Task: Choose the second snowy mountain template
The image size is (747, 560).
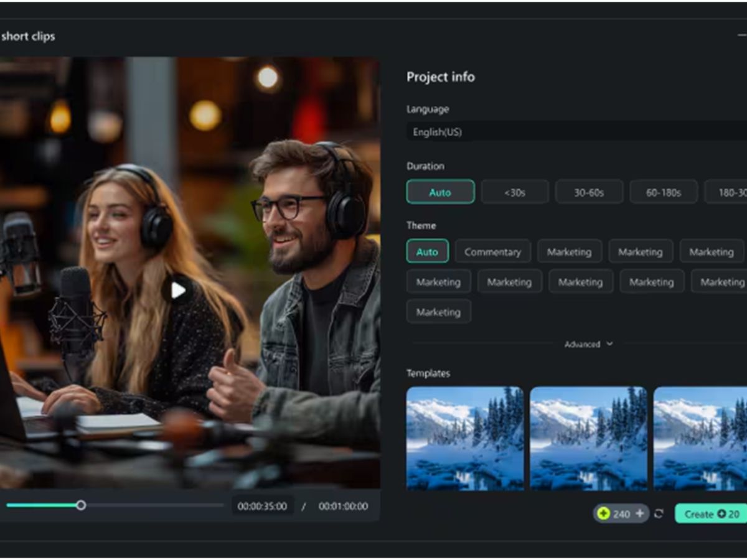Action: pyautogui.click(x=588, y=438)
